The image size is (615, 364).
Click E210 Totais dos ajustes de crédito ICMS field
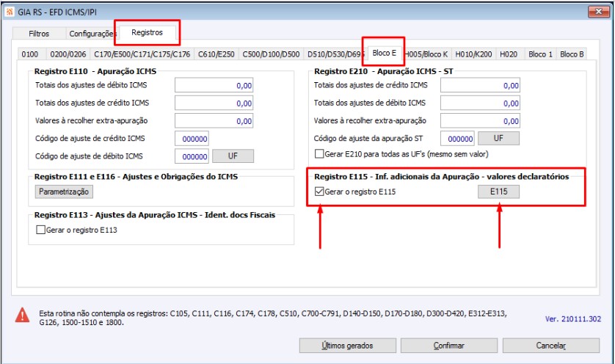click(x=480, y=85)
